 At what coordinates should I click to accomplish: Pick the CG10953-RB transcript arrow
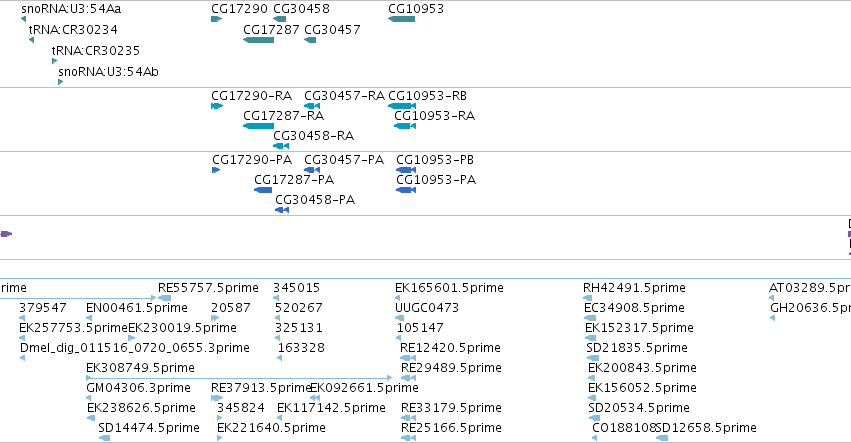coord(402,106)
